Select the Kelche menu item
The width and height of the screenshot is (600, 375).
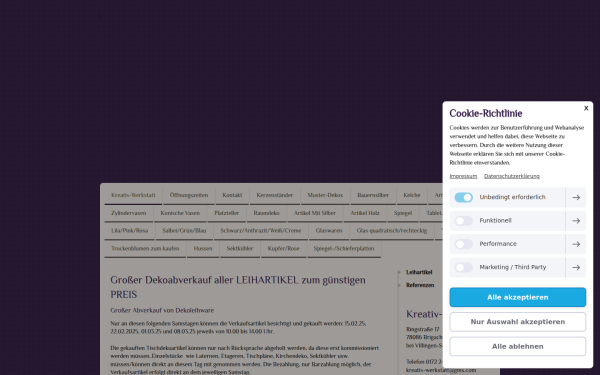click(412, 195)
